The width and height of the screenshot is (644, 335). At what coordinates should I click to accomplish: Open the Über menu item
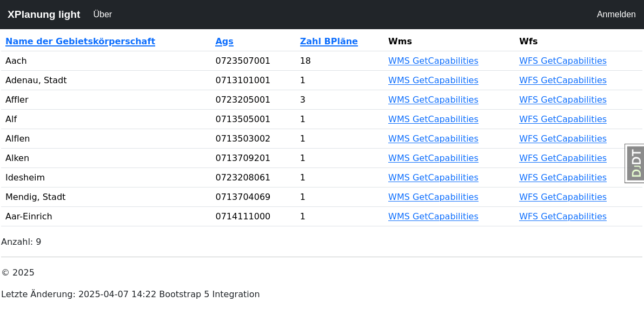coord(103,15)
